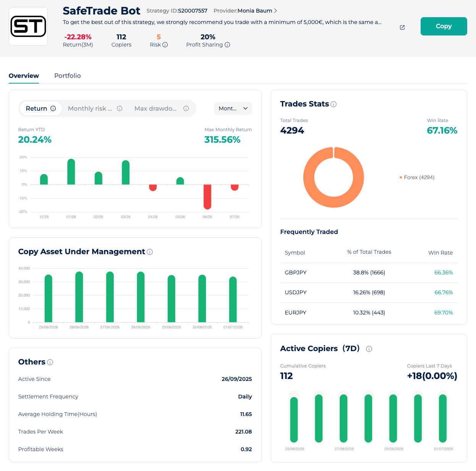Click the 25/06/2026 Active Copiers bar

[294, 419]
